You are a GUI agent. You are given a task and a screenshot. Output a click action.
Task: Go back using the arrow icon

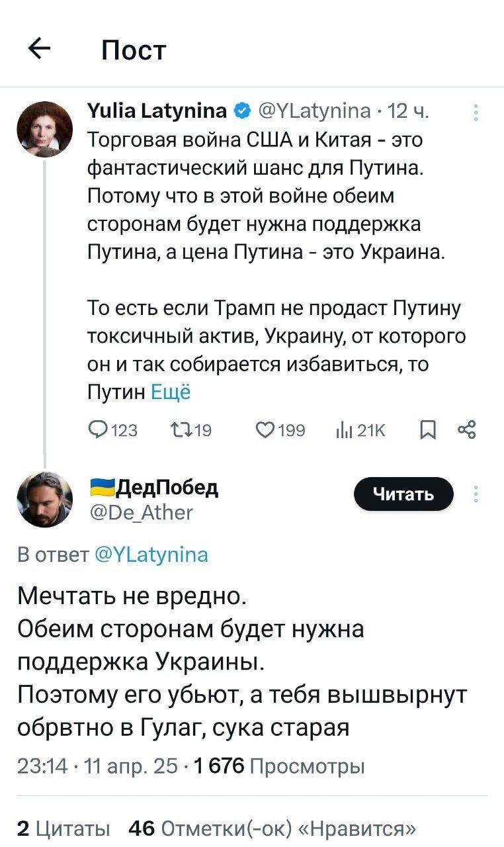pyautogui.click(x=40, y=48)
